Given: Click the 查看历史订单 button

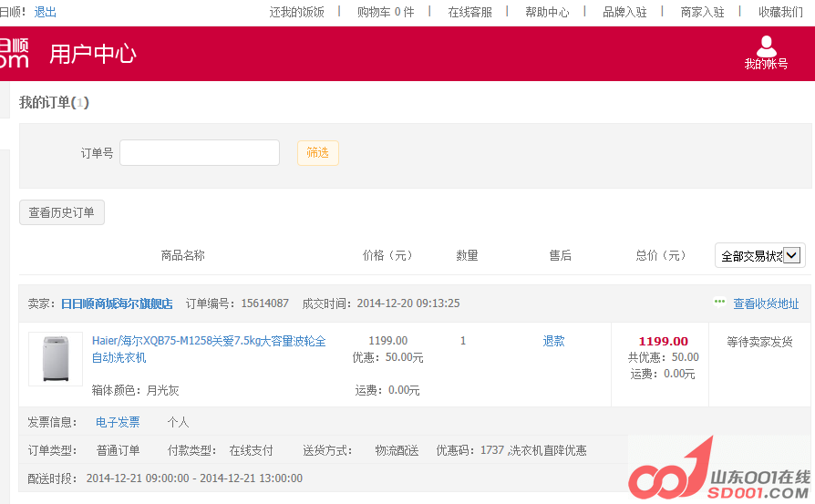Looking at the screenshot, I should pyautogui.click(x=62, y=212).
